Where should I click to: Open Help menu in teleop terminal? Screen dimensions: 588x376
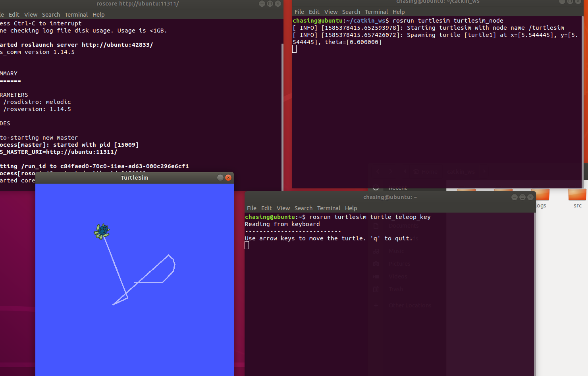[351, 208]
